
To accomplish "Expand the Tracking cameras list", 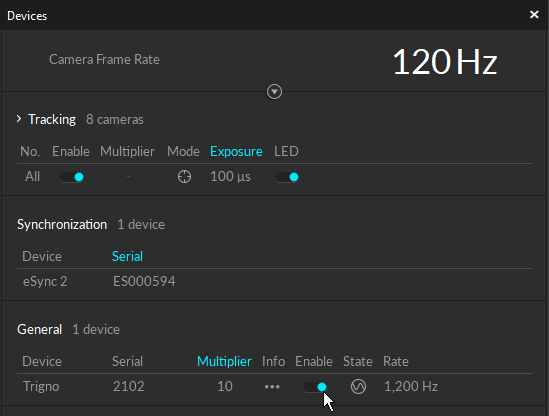I will (x=19, y=119).
